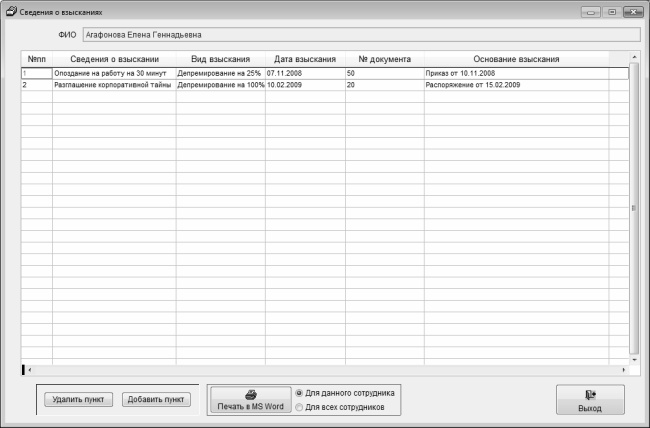The width and height of the screenshot is (650, 428).
Task: Click the exit door icon
Action: 590,394
